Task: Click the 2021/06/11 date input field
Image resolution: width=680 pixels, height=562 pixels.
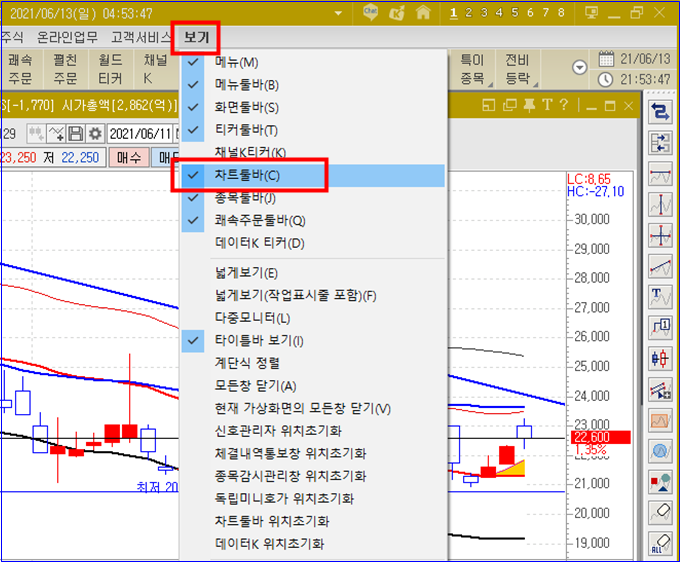Action: coord(141,134)
